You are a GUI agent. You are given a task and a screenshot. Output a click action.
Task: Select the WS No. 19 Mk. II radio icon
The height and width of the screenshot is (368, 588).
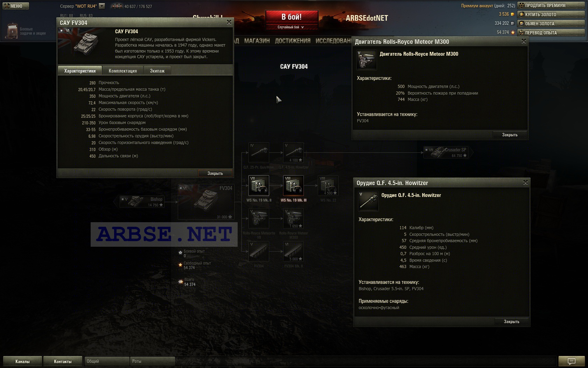[x=259, y=185]
